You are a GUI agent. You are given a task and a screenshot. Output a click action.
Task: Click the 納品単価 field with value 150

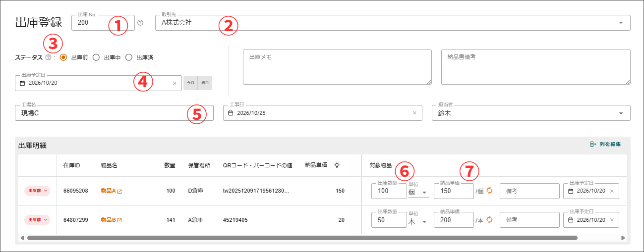click(454, 191)
